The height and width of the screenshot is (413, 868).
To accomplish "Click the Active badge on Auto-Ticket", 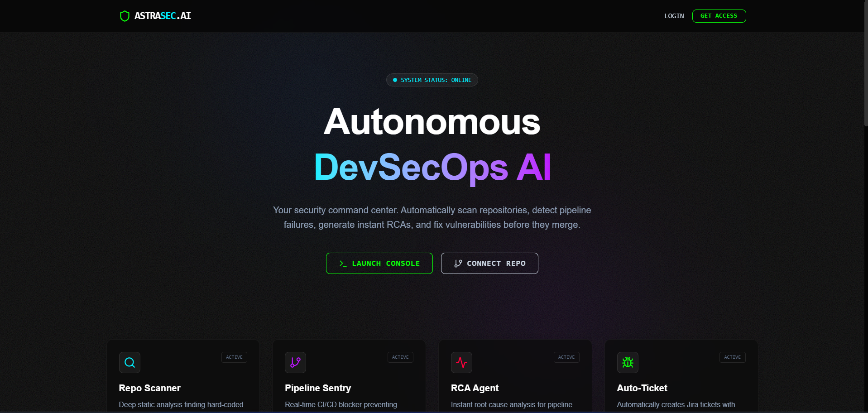I will tap(733, 357).
